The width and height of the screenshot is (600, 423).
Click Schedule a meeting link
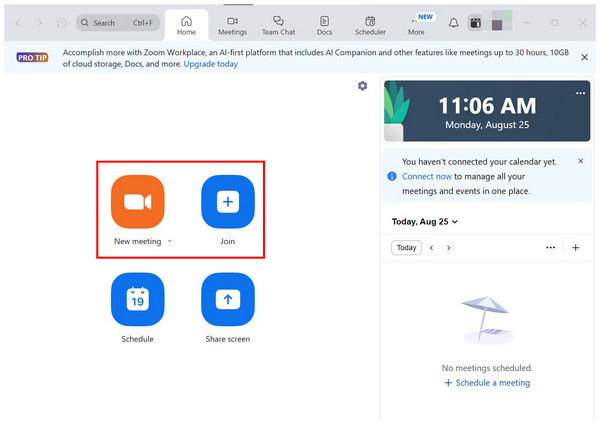point(487,383)
